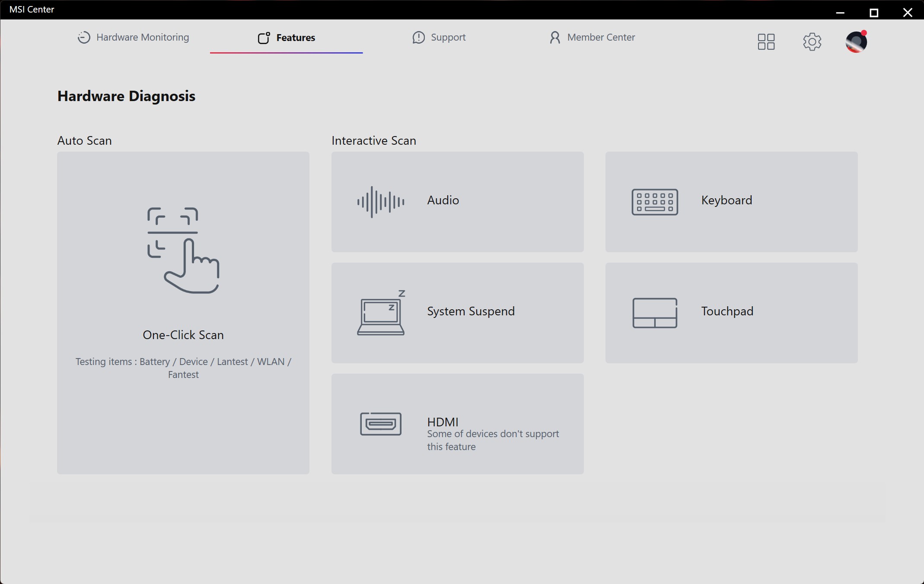
Task: Open the Hardware Monitoring tab
Action: click(133, 38)
